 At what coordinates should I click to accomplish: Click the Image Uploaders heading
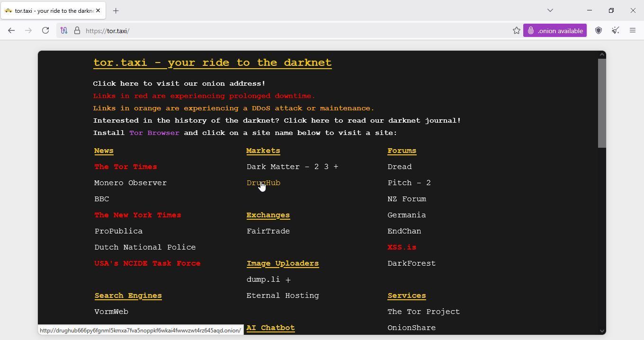[283, 263]
